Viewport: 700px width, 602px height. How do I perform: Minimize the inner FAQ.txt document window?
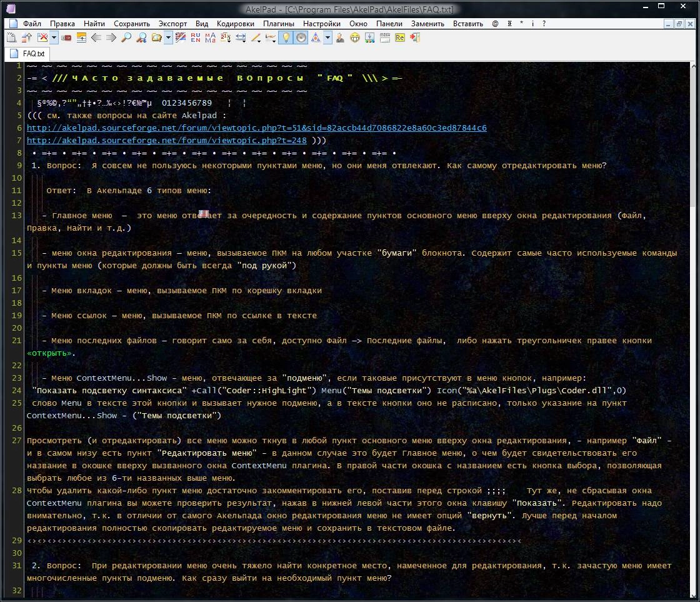coord(668,24)
